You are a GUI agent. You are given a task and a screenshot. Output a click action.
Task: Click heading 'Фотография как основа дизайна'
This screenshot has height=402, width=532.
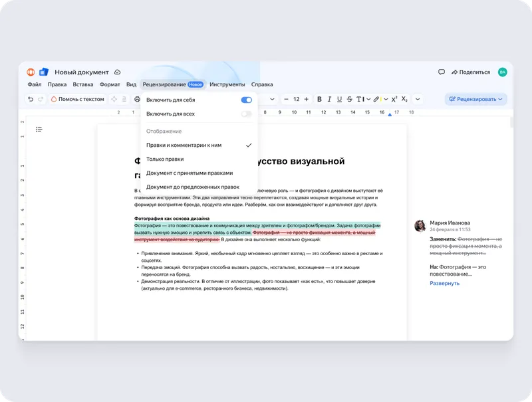pos(172,219)
